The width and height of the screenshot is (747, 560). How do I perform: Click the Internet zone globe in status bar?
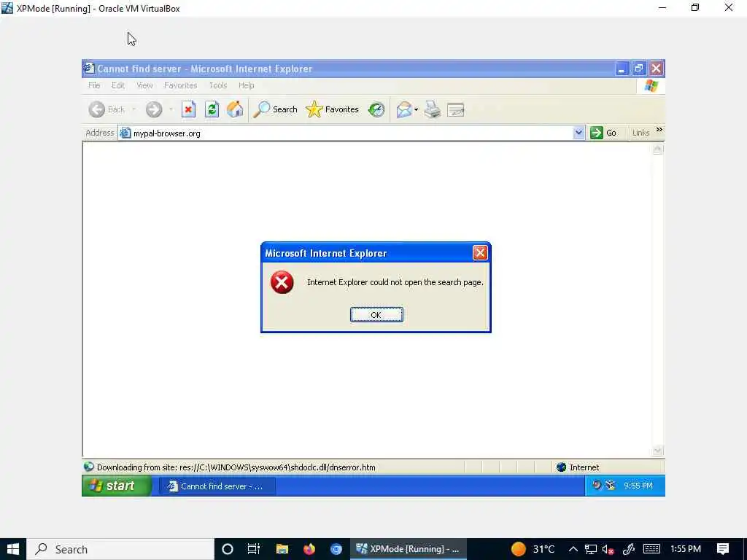coord(561,467)
